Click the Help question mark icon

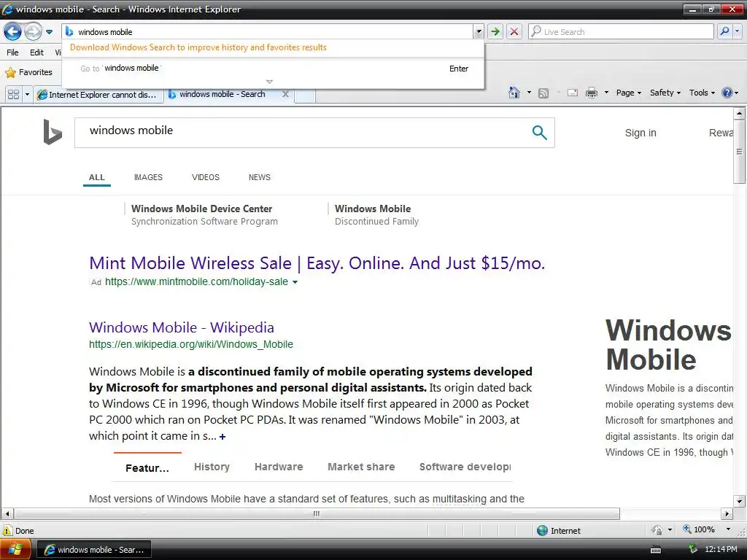pos(727,93)
